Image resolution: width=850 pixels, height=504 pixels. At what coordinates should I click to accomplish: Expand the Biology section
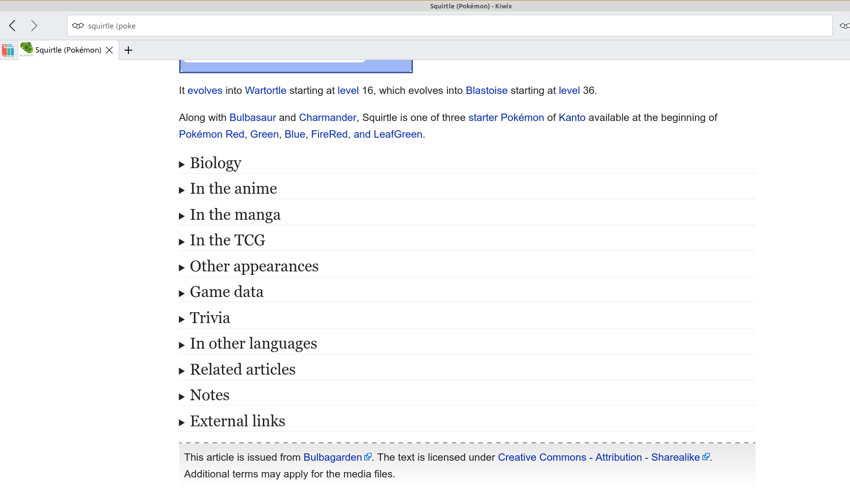[x=215, y=163]
